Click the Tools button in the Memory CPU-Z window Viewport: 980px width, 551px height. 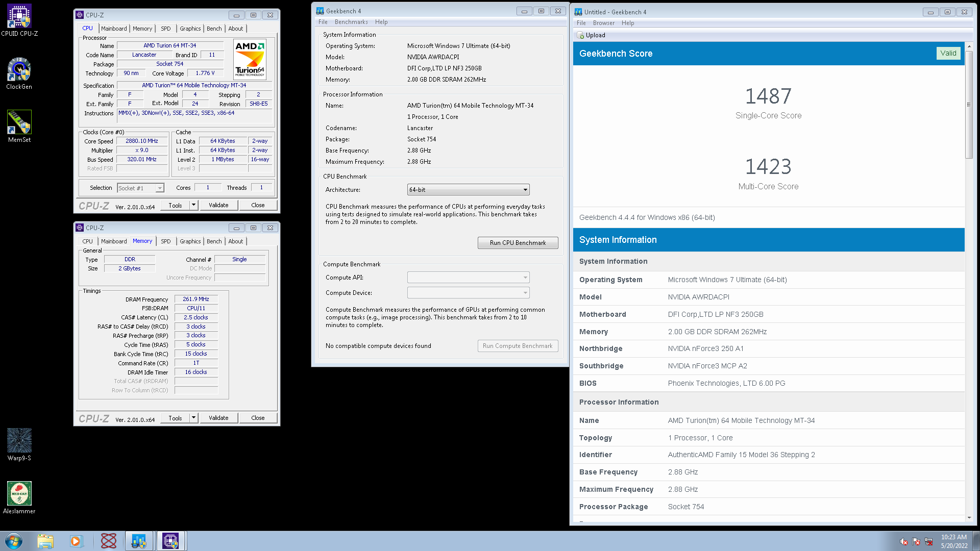[175, 418]
